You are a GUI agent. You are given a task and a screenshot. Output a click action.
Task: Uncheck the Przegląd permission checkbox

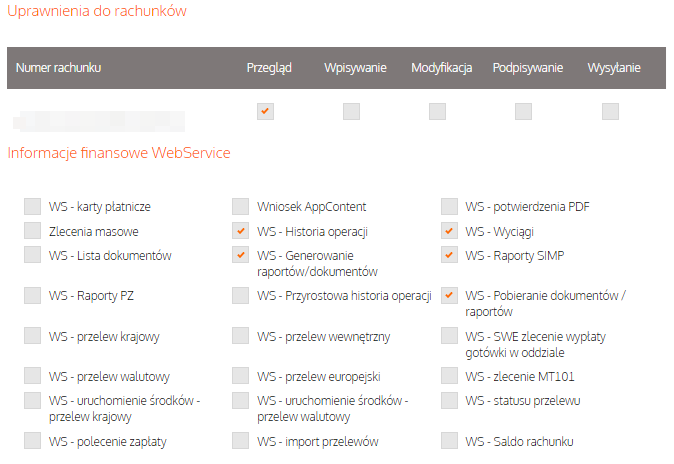[x=265, y=111]
